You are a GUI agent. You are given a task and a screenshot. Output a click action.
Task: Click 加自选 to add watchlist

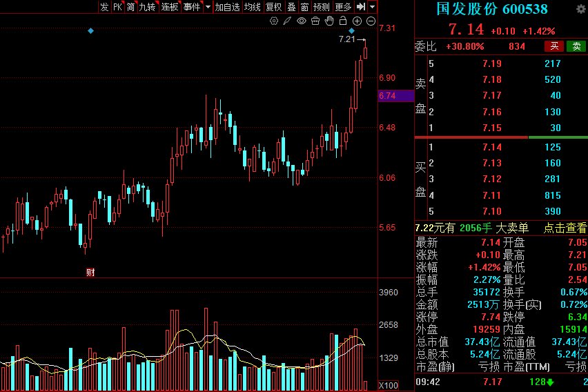(x=227, y=7)
